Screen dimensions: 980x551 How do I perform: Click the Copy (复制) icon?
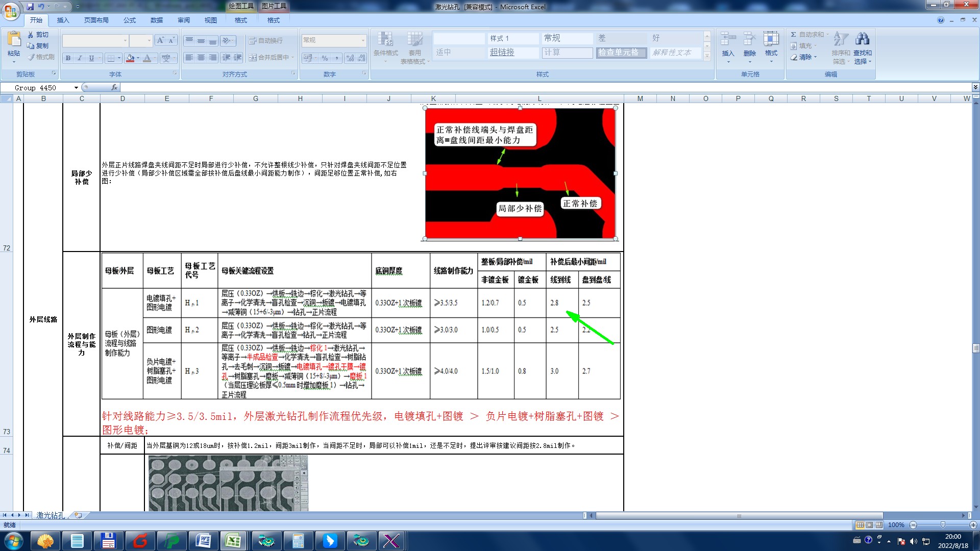pos(31,46)
